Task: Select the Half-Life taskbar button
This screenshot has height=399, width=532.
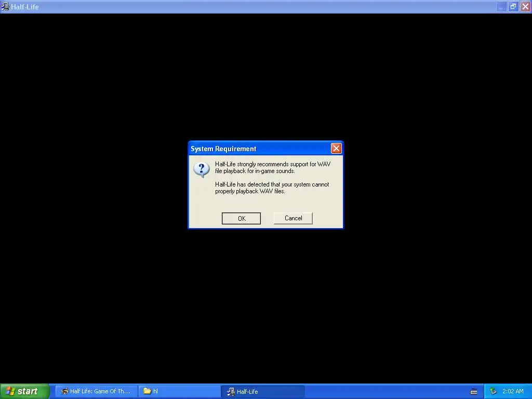Action: [263, 391]
